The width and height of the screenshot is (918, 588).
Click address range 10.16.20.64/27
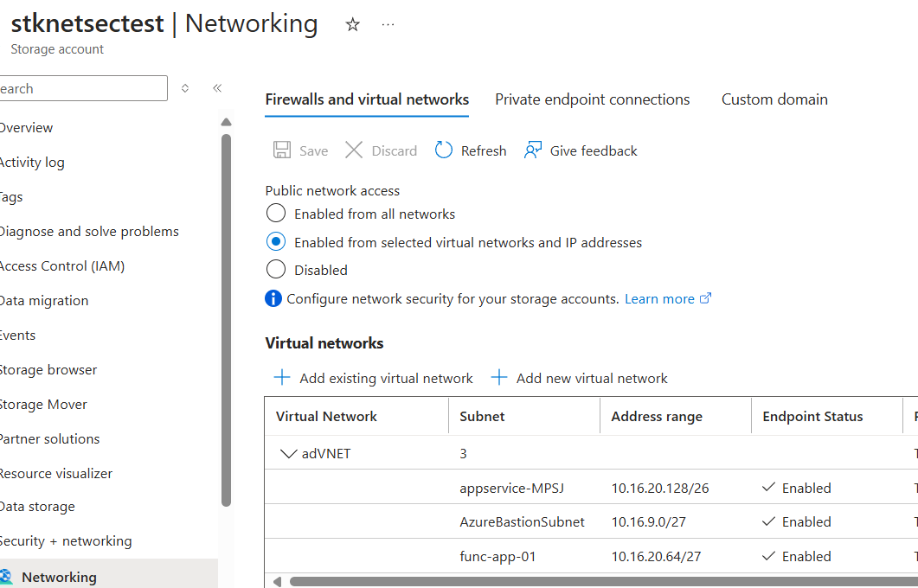coord(657,556)
